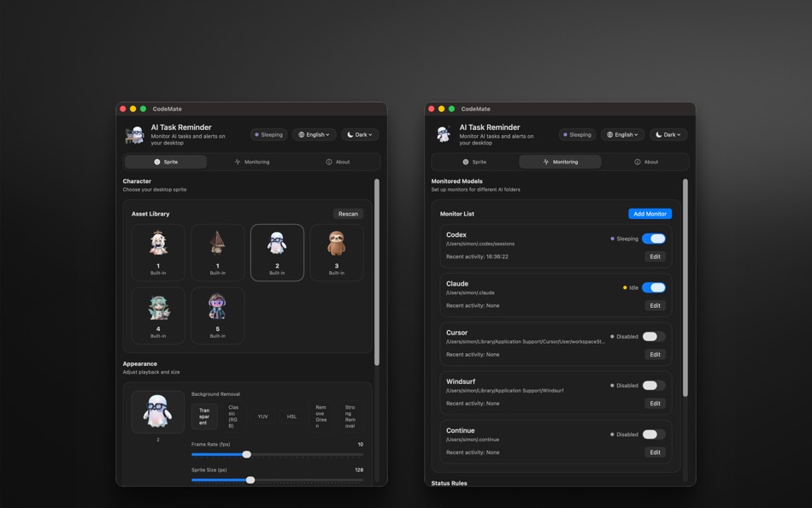Edit the Cursor monitor

pyautogui.click(x=655, y=355)
